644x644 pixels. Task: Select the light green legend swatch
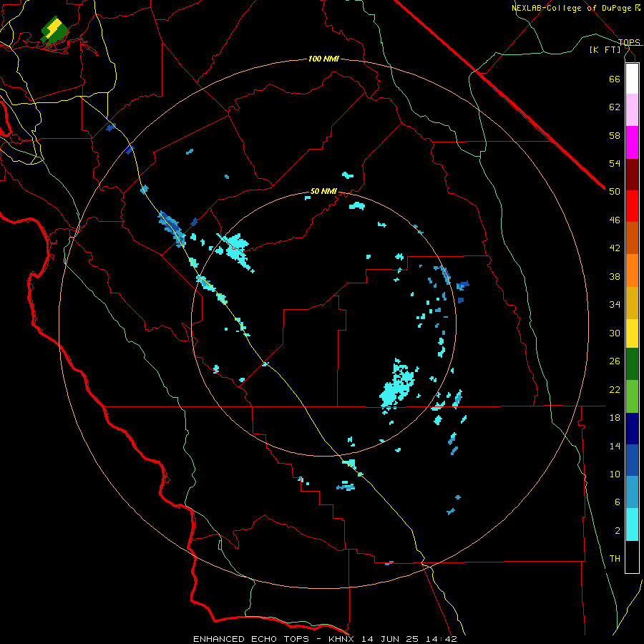(x=632, y=396)
